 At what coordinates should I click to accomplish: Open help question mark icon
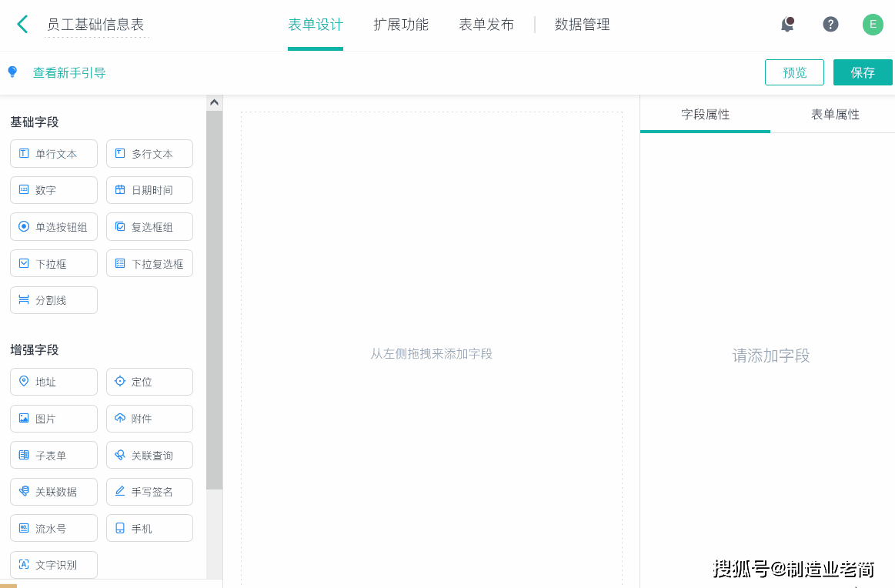830,24
